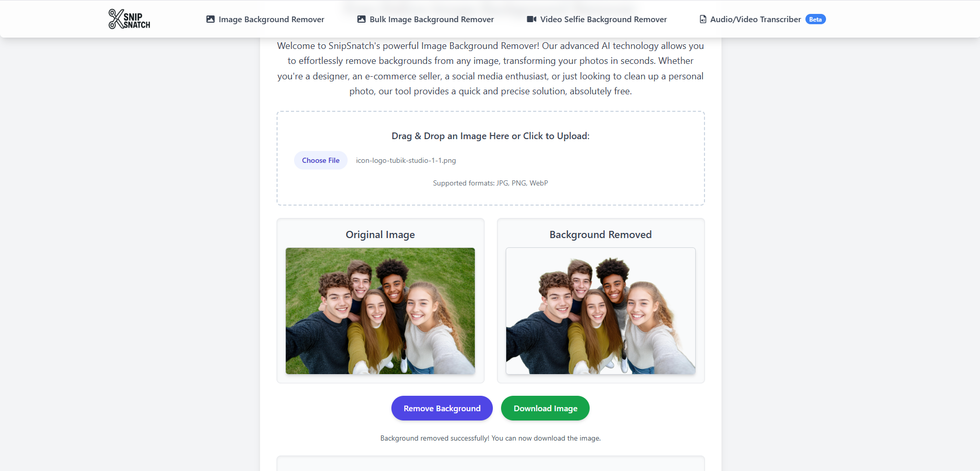
Task: Click the Background removed successfully status message
Action: point(490,438)
